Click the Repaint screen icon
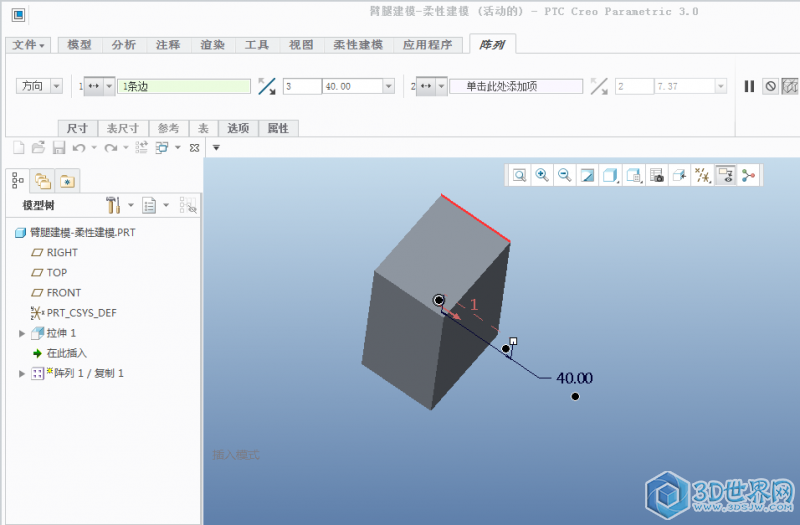This screenshot has height=525, width=800. click(x=587, y=176)
